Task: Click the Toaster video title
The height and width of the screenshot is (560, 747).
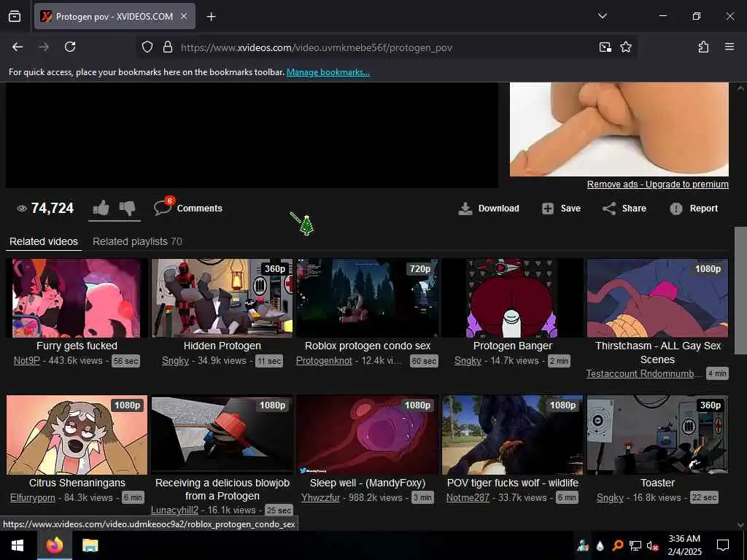Action: pos(657,483)
